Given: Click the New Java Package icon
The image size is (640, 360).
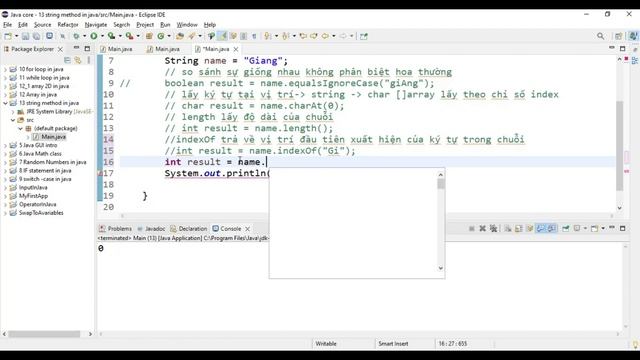Looking at the screenshot, I should 149,36.
